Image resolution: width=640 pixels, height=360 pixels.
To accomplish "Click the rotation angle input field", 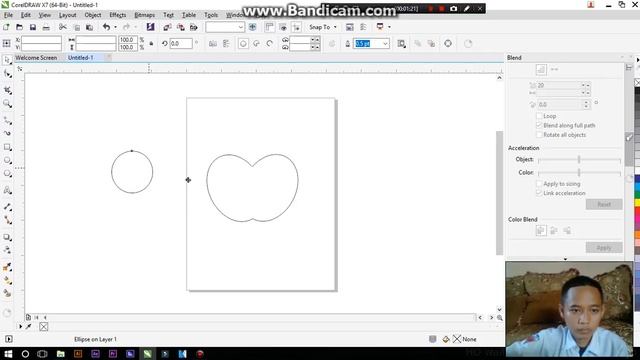I will [x=181, y=44].
